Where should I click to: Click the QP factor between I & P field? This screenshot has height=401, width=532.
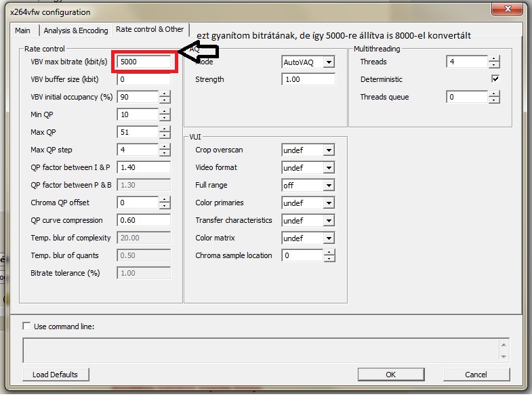pos(144,167)
